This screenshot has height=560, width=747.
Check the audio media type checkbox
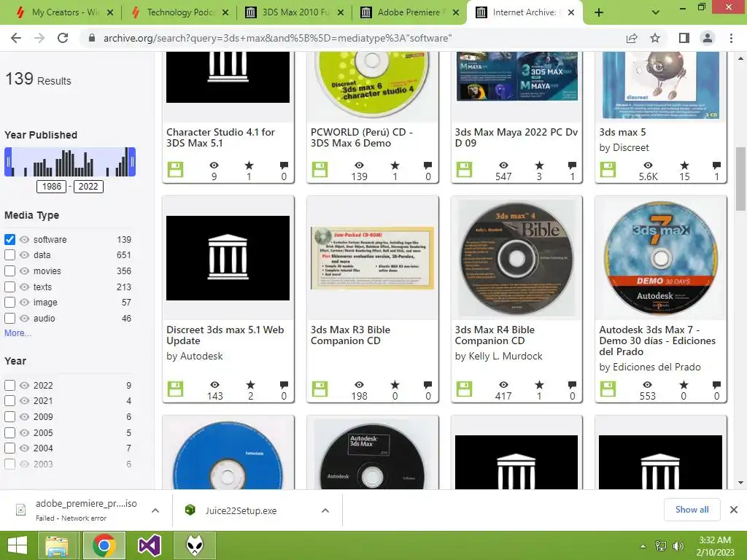pos(10,318)
